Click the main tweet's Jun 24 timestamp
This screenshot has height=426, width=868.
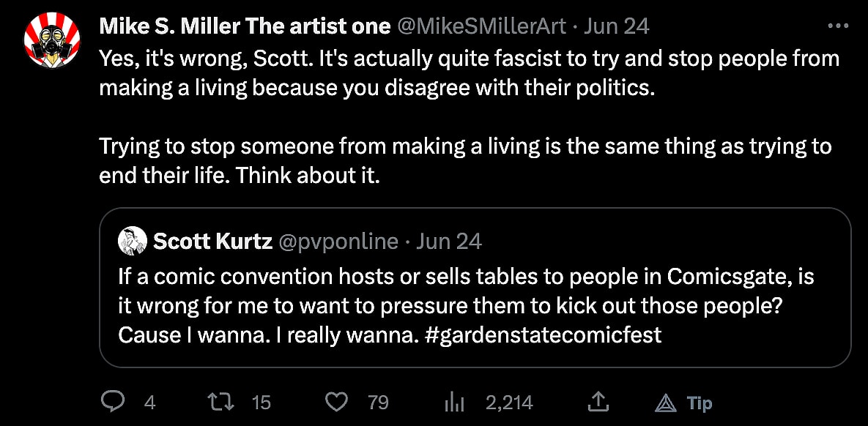click(617, 26)
